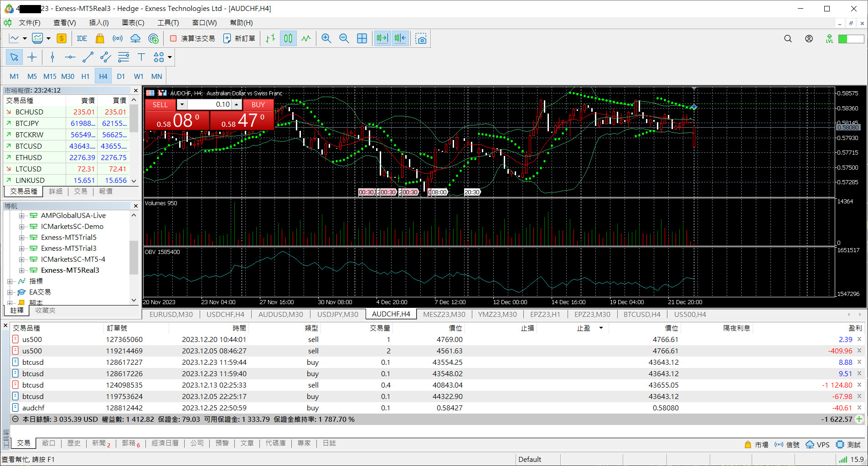Open the lot volume dropdown arrow
868x466 pixels.
tap(182, 104)
